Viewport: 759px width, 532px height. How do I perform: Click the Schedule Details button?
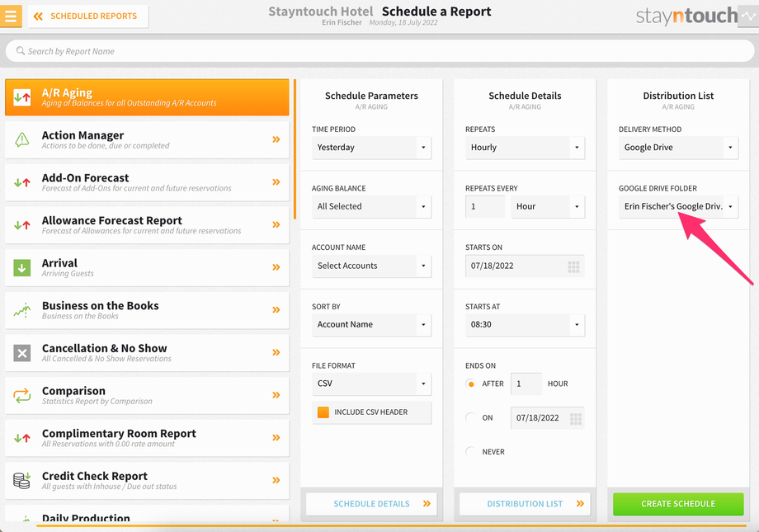click(371, 504)
